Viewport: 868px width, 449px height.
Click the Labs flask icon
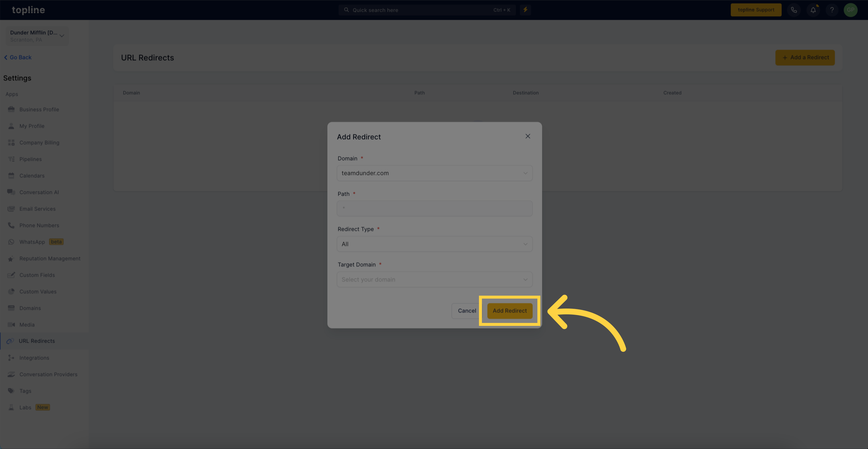(x=11, y=407)
